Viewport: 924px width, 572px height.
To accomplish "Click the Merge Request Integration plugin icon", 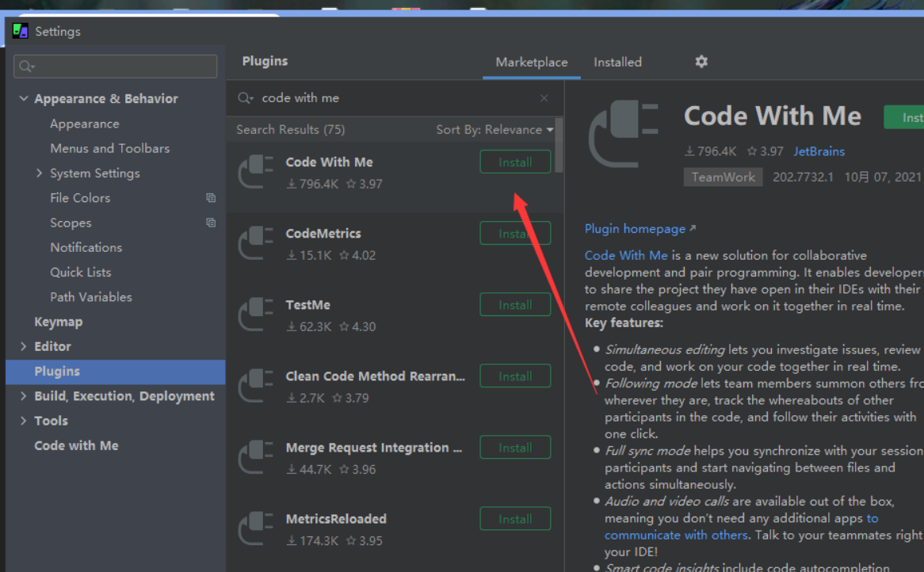I will (255, 456).
